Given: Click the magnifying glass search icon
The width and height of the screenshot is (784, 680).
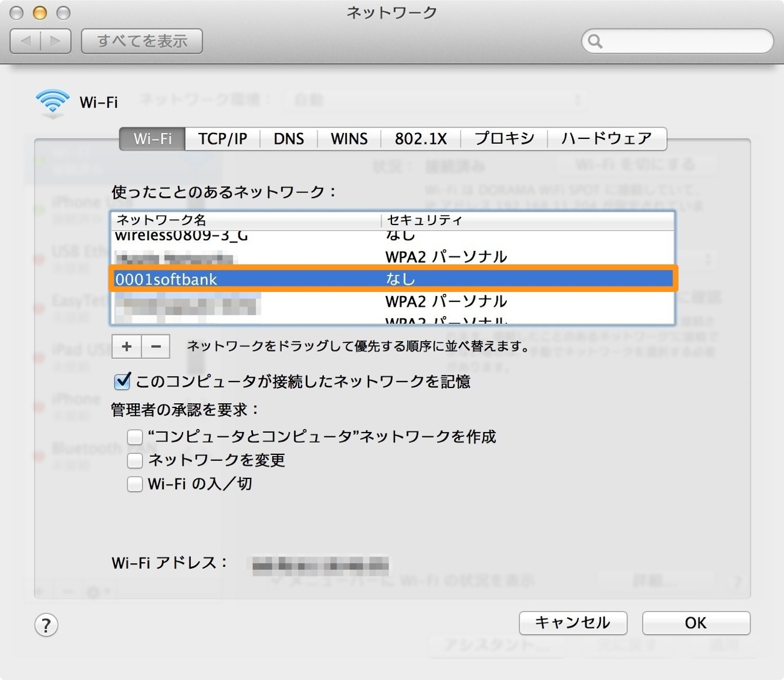Looking at the screenshot, I should tap(595, 41).
